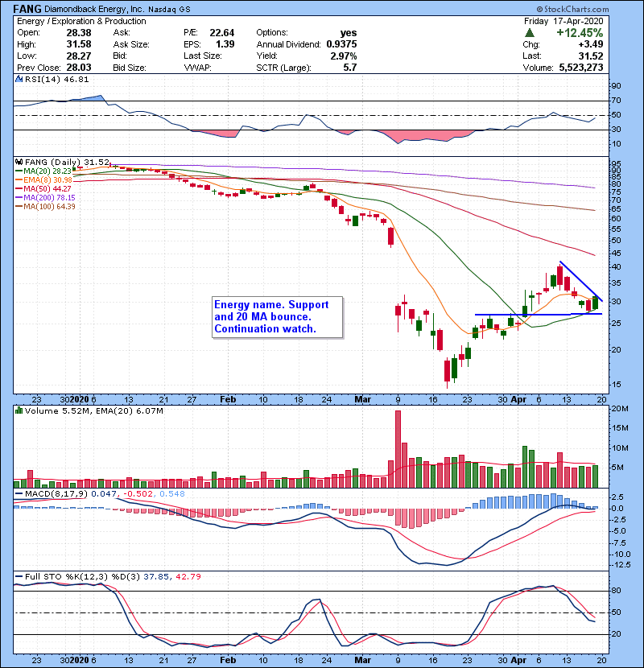Click the Nasdaq GS exchange label
644x668 pixels.
pyautogui.click(x=169, y=9)
